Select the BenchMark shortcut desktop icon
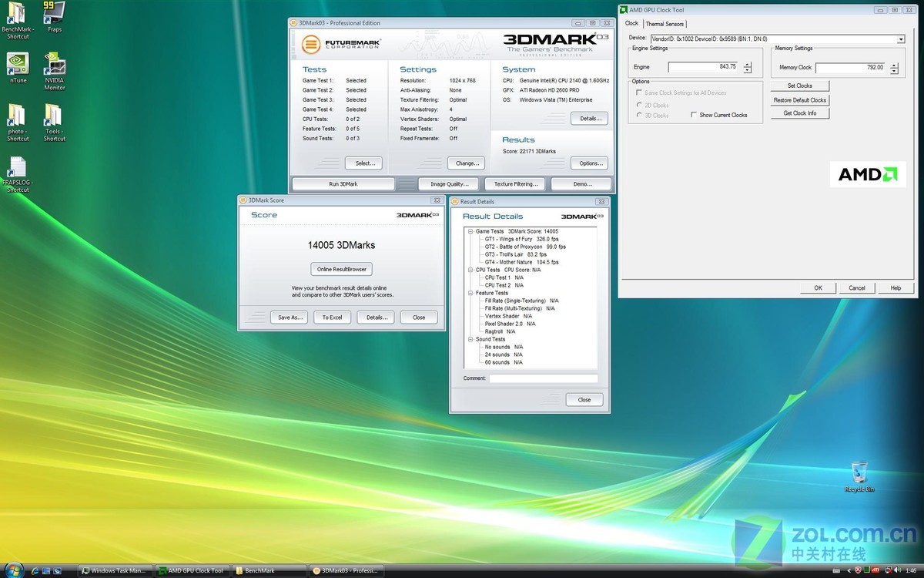This screenshot has height=578, width=924. point(17,14)
